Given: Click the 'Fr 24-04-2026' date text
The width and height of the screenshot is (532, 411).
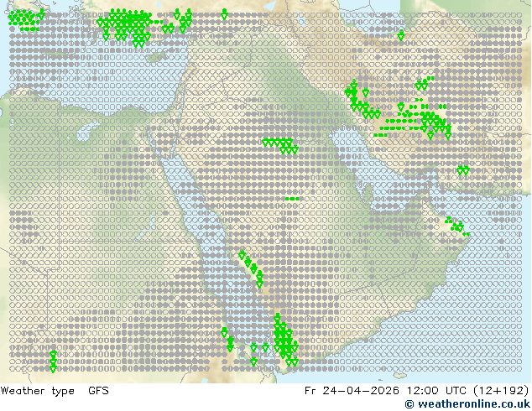Looking at the screenshot, I should pyautogui.click(x=352, y=391).
